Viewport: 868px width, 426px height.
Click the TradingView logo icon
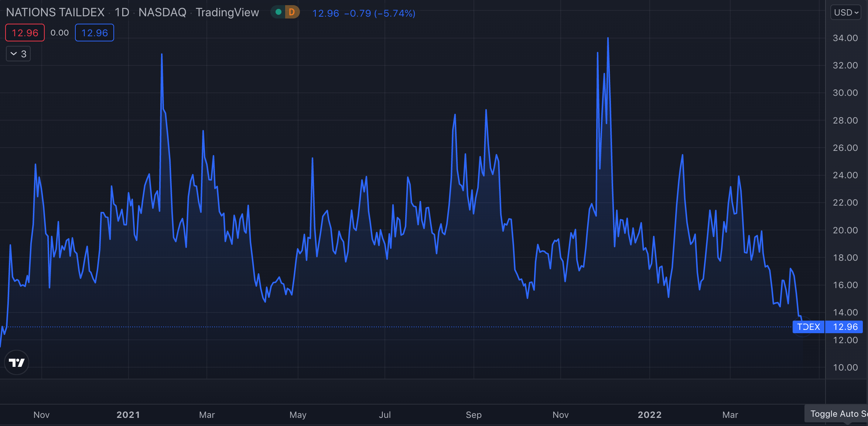coord(17,362)
